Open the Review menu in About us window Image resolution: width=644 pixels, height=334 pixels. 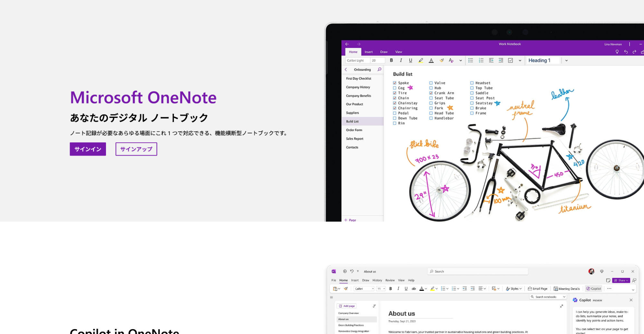click(x=390, y=280)
